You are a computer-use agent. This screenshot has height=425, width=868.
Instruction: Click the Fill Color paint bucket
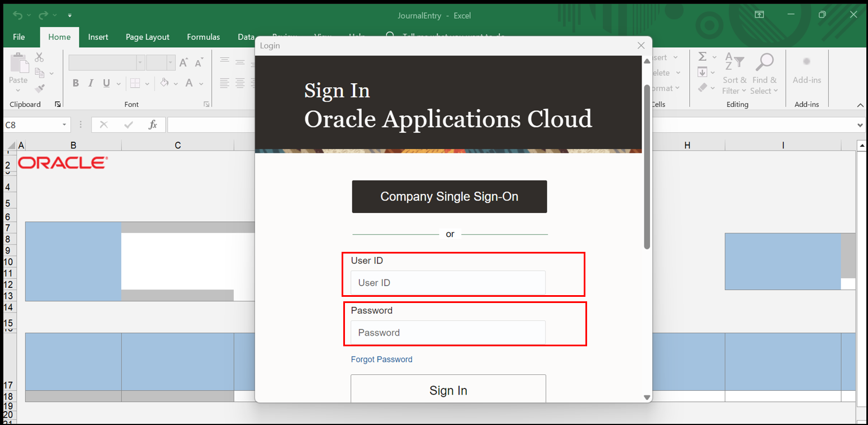click(x=165, y=83)
